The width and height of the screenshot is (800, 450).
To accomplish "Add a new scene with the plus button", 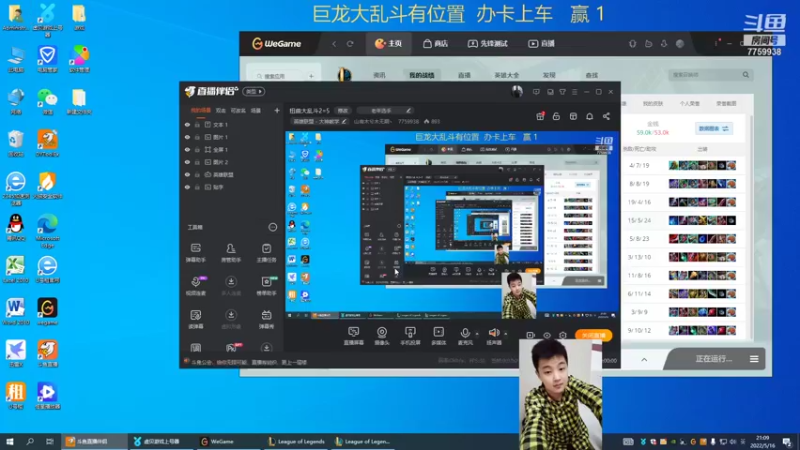I will pos(277,110).
